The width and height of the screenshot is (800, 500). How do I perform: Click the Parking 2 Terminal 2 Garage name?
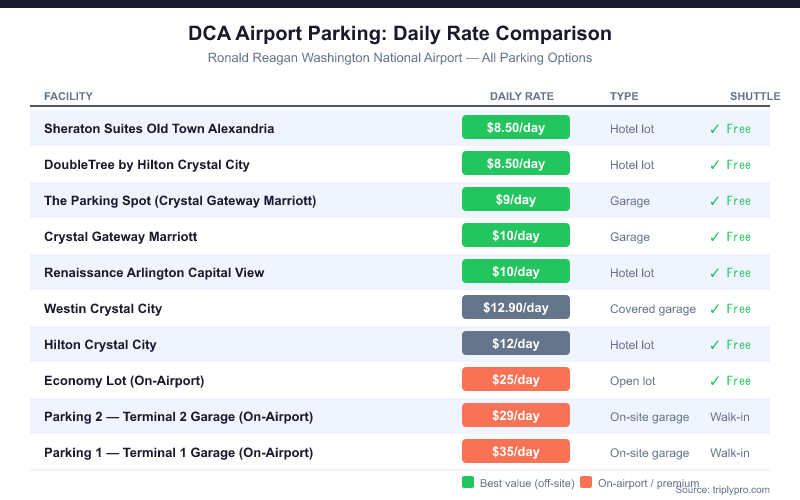click(178, 416)
